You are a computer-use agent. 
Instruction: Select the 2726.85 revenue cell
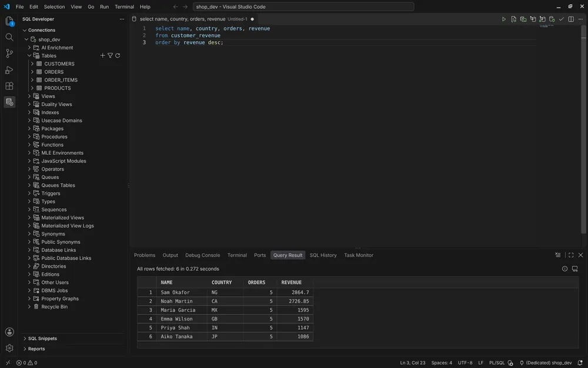point(295,301)
